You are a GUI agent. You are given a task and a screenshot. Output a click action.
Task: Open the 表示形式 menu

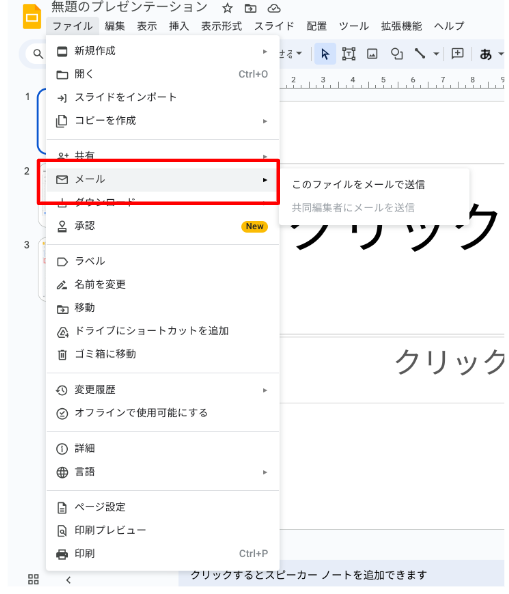tap(221, 26)
